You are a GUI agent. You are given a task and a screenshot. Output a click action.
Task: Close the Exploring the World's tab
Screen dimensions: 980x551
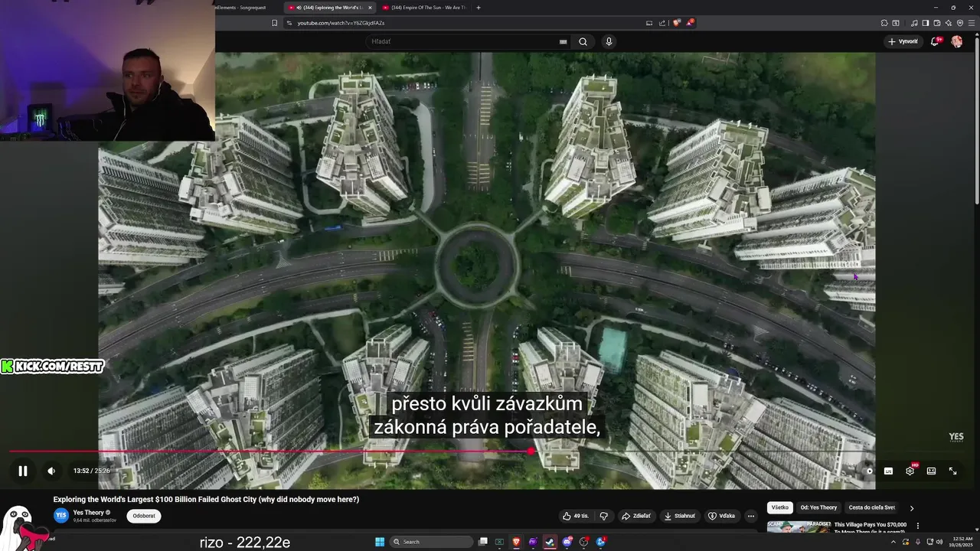coord(370,8)
